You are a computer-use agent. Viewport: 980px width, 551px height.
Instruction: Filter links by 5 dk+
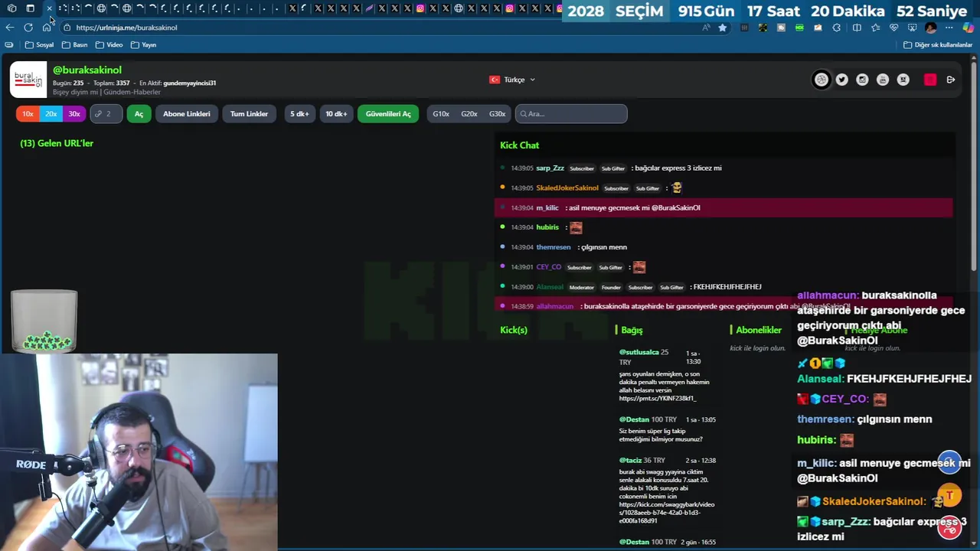click(x=299, y=114)
